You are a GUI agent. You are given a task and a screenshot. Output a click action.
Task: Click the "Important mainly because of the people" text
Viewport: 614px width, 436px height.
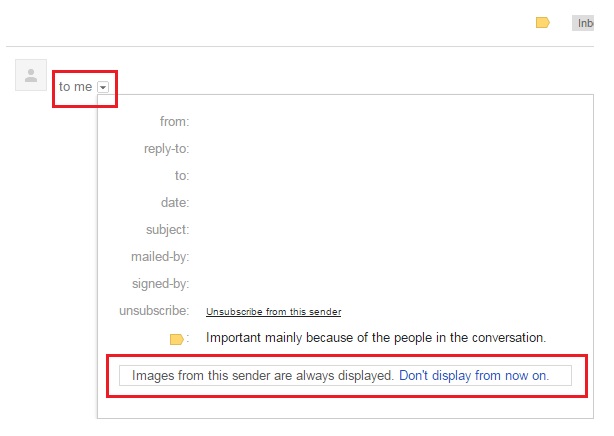[376, 338]
